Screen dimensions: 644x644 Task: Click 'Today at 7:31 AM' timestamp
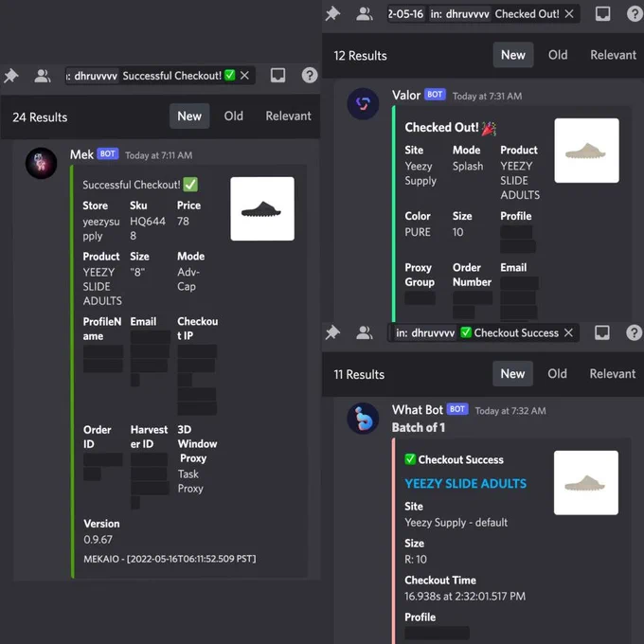tap(487, 96)
